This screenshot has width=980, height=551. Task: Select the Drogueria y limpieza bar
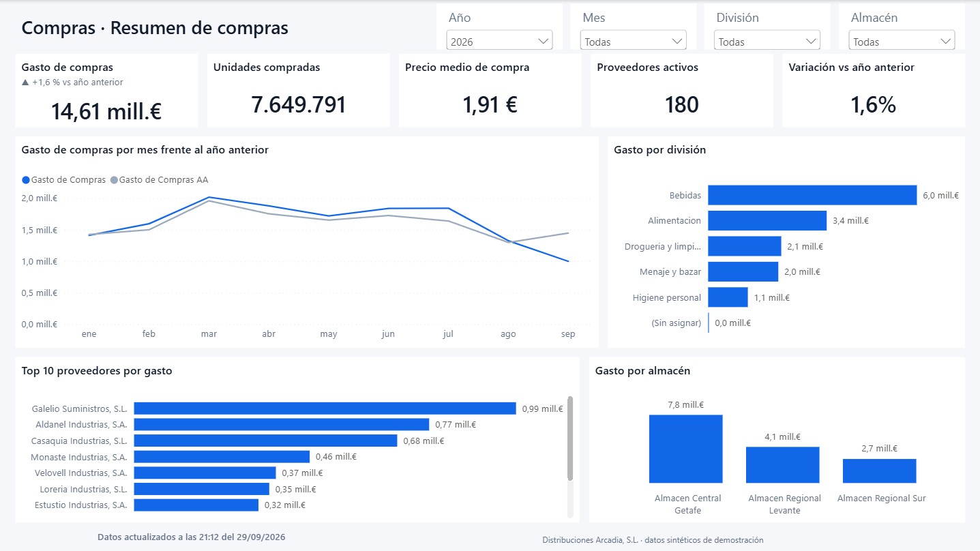(x=744, y=246)
